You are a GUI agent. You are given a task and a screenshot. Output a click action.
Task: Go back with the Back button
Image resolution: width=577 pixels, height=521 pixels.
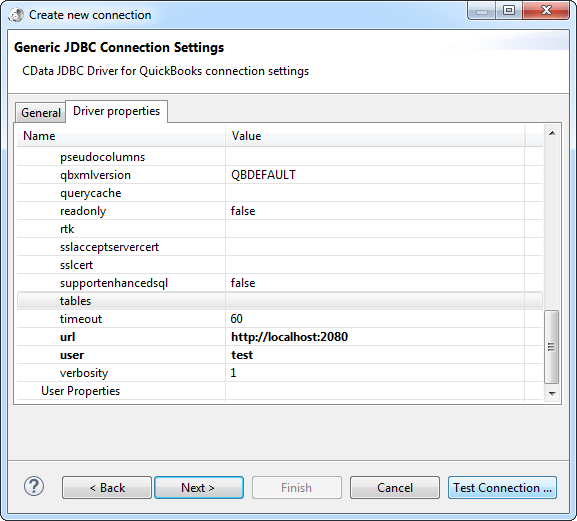tap(107, 488)
